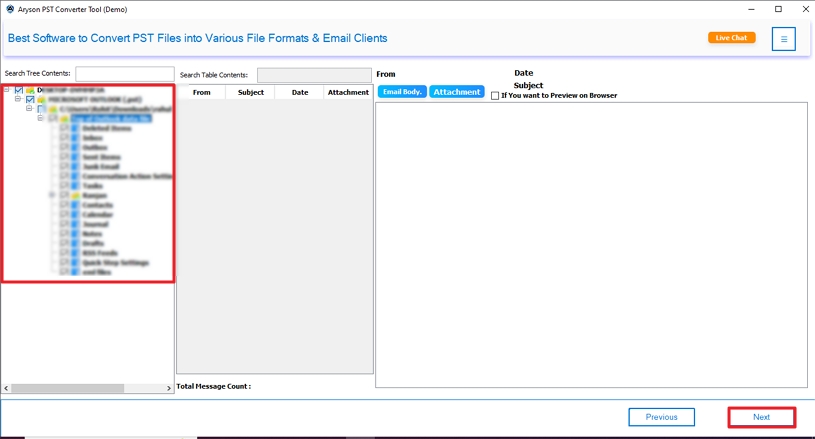Sort table by Subject column header
Image resolution: width=815 pixels, height=439 pixels.
pos(251,92)
